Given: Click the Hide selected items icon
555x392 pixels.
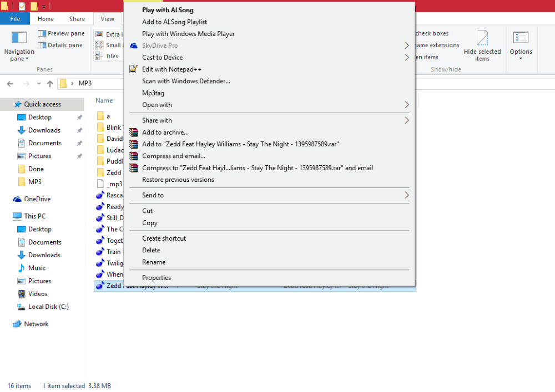Looking at the screenshot, I should coord(482,38).
